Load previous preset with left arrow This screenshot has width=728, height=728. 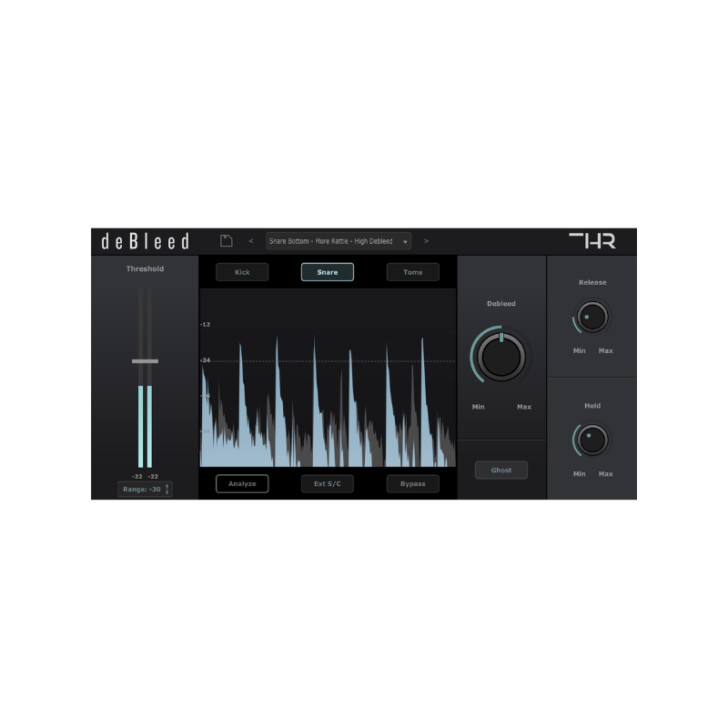coord(252,240)
